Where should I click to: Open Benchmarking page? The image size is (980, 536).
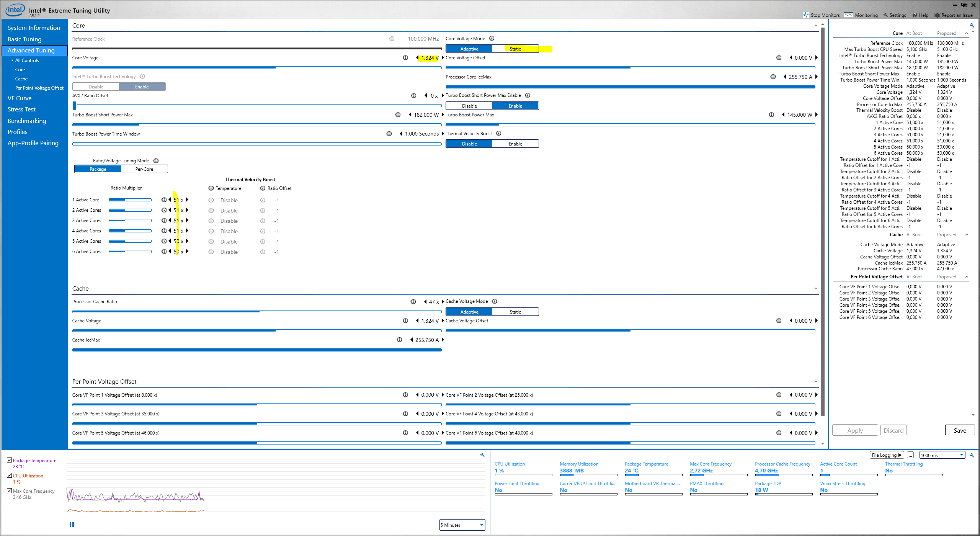(x=27, y=121)
